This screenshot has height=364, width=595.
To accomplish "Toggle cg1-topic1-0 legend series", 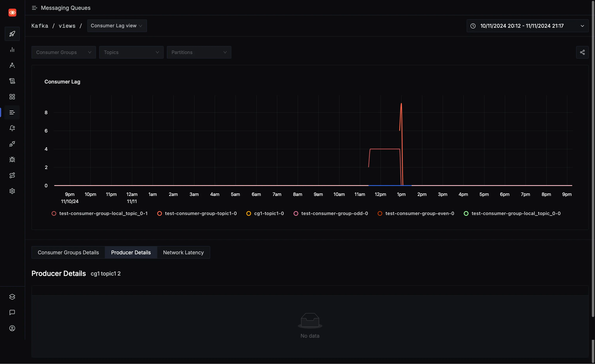I will [265, 213].
